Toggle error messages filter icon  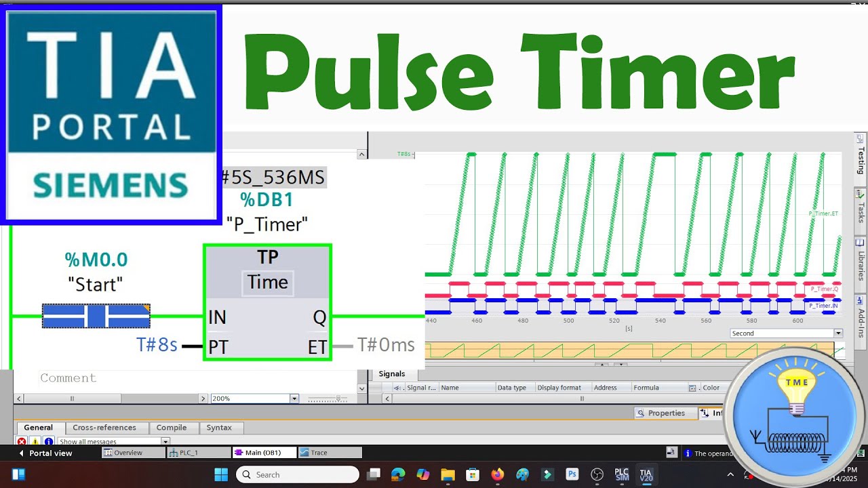point(22,442)
